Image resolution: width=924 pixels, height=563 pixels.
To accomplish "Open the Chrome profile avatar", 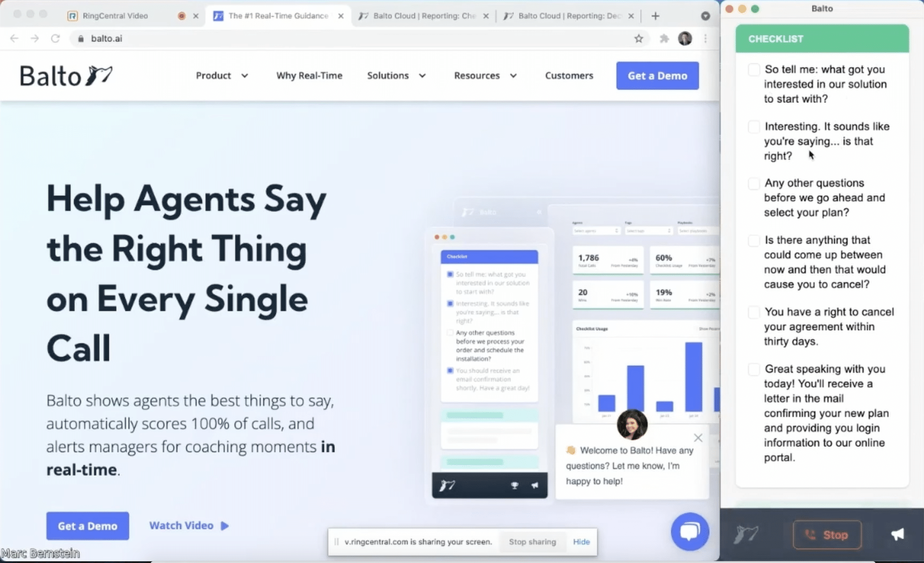I will tap(685, 38).
